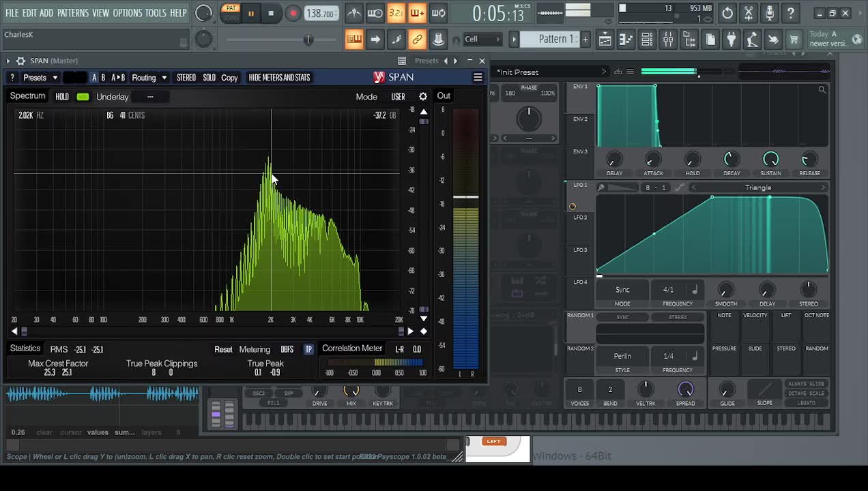Click the Reset statistics button
This screenshot has height=491, width=868.
click(223, 349)
